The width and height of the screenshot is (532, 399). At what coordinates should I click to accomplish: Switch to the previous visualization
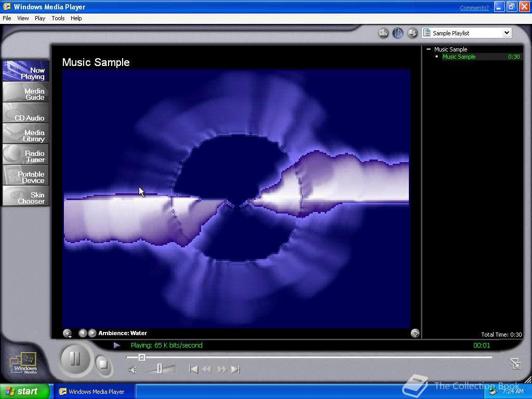click(x=83, y=333)
